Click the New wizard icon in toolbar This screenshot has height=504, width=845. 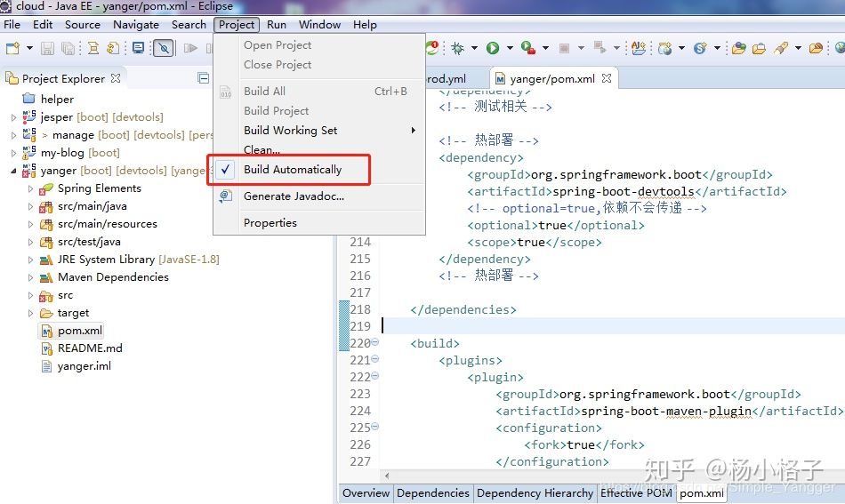pyautogui.click(x=13, y=49)
